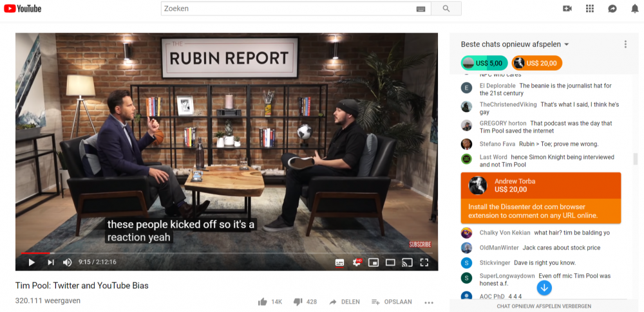644x312 pixels.
Task: Open the live chat three-dot options menu
Action: click(625, 44)
